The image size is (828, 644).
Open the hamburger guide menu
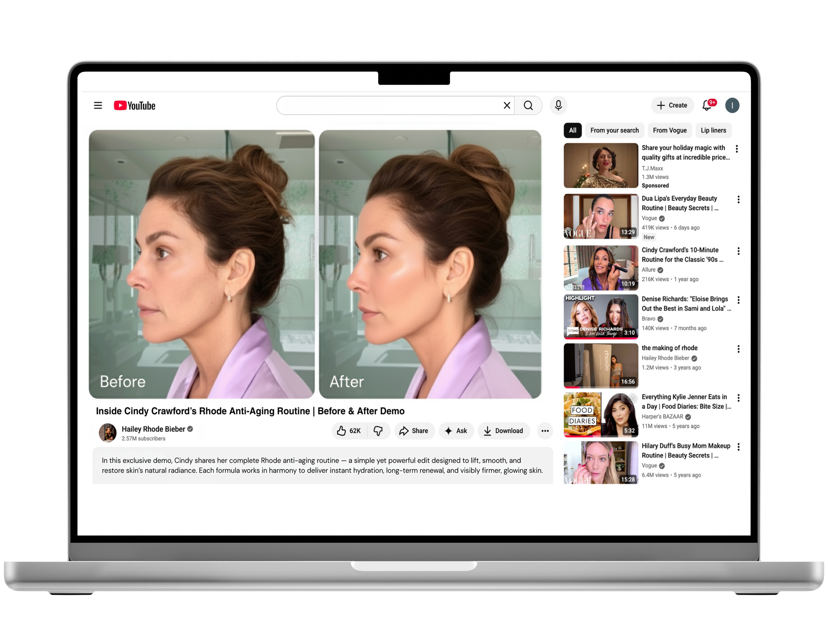[x=98, y=105]
